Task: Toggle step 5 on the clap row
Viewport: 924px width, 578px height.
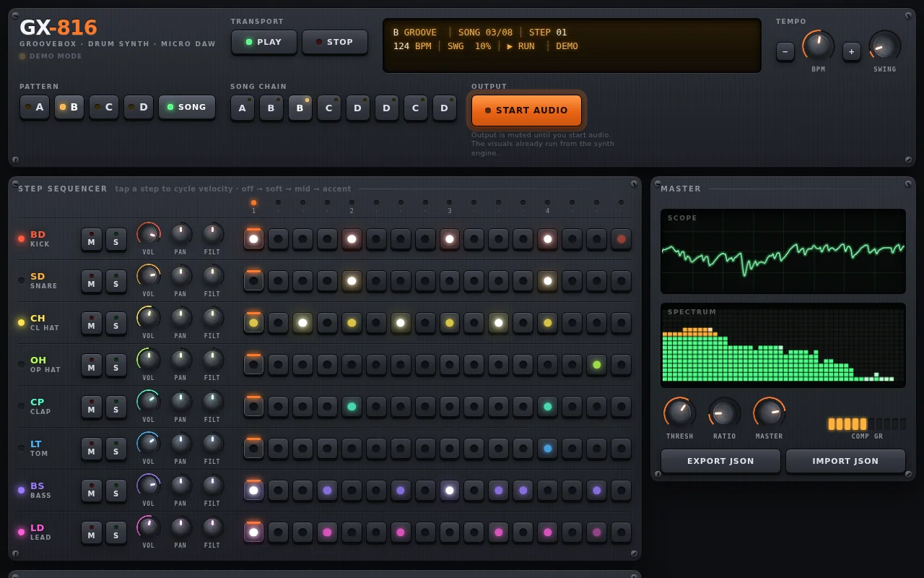Action: click(352, 407)
